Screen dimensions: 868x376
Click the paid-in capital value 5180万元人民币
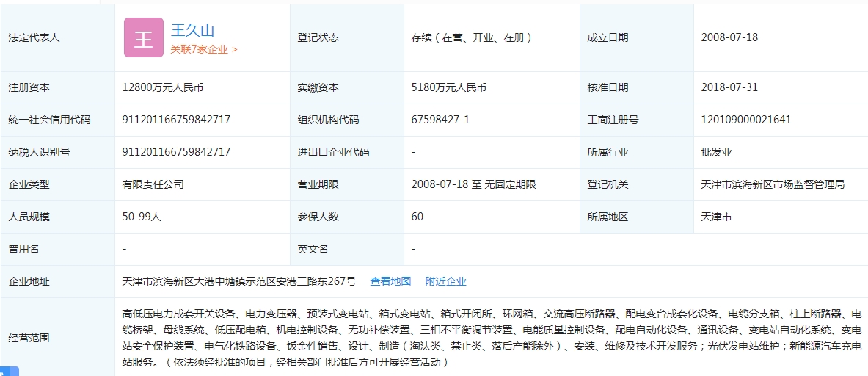coord(449,87)
